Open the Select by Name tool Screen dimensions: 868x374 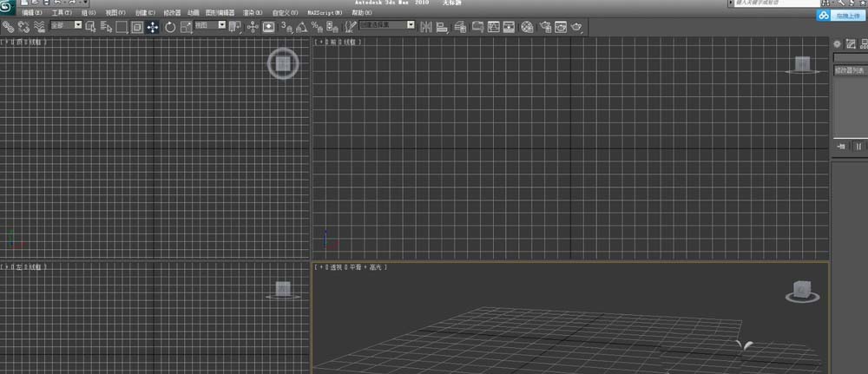pyautogui.click(x=106, y=27)
